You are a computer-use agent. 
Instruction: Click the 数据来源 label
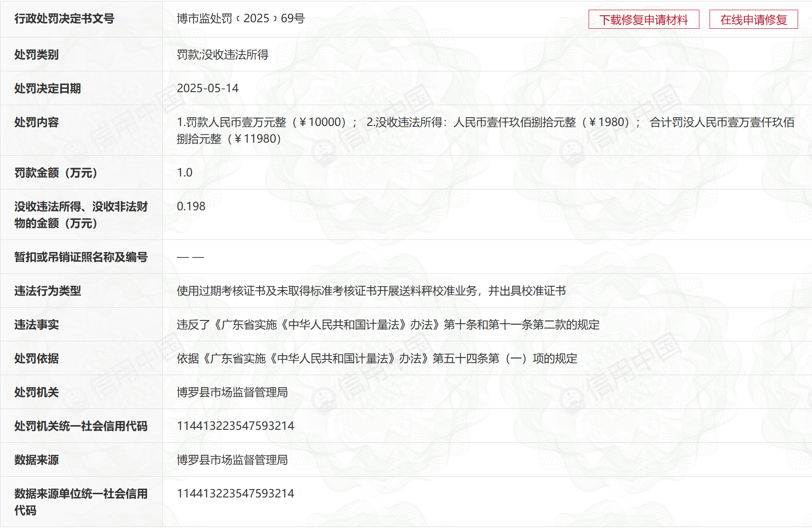coord(36,460)
